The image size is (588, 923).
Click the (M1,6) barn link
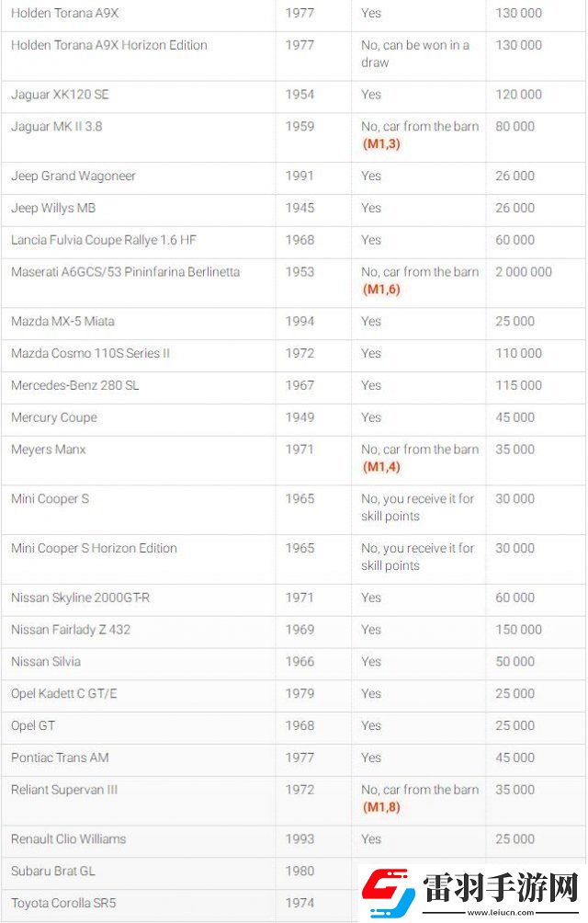point(381,290)
